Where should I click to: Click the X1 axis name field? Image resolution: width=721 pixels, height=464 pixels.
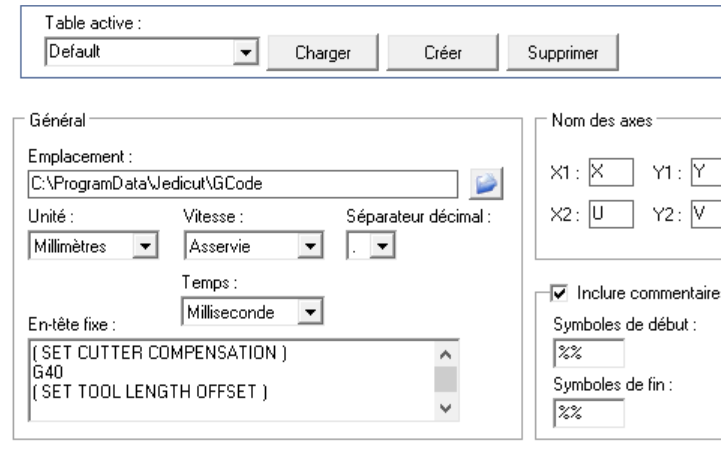(x=611, y=172)
